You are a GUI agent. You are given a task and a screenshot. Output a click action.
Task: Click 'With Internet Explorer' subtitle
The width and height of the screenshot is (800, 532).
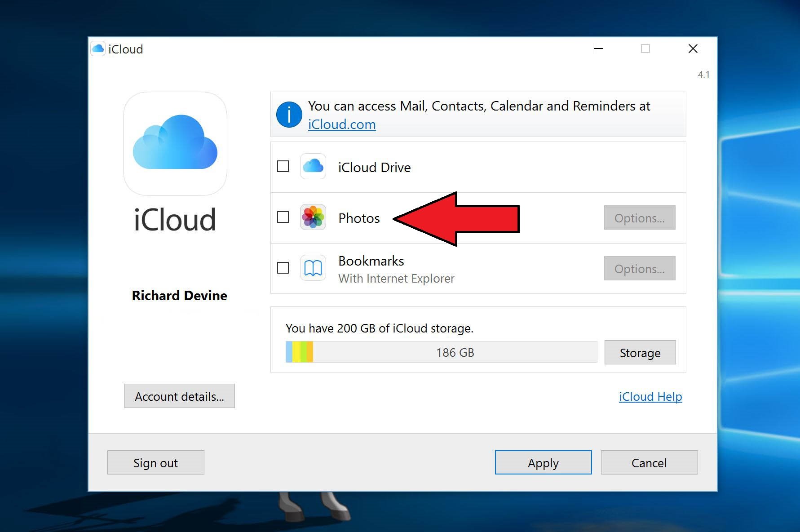(397, 279)
